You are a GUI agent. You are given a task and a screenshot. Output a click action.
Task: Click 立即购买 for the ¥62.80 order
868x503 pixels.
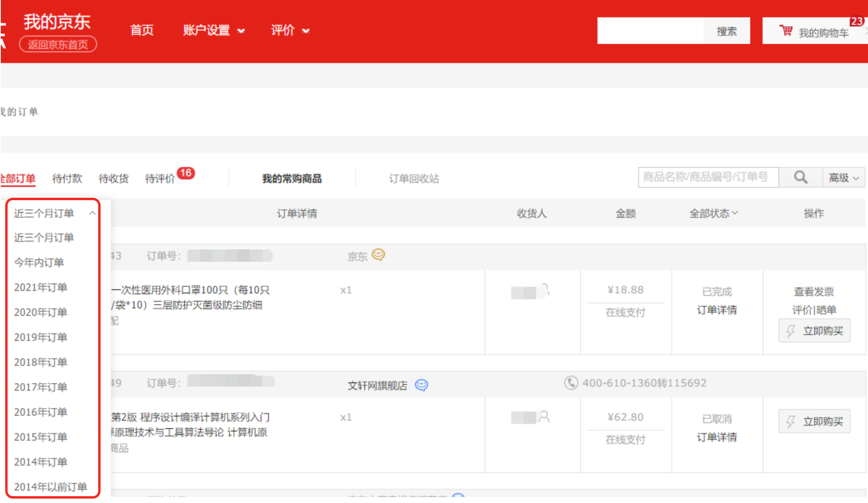point(814,421)
